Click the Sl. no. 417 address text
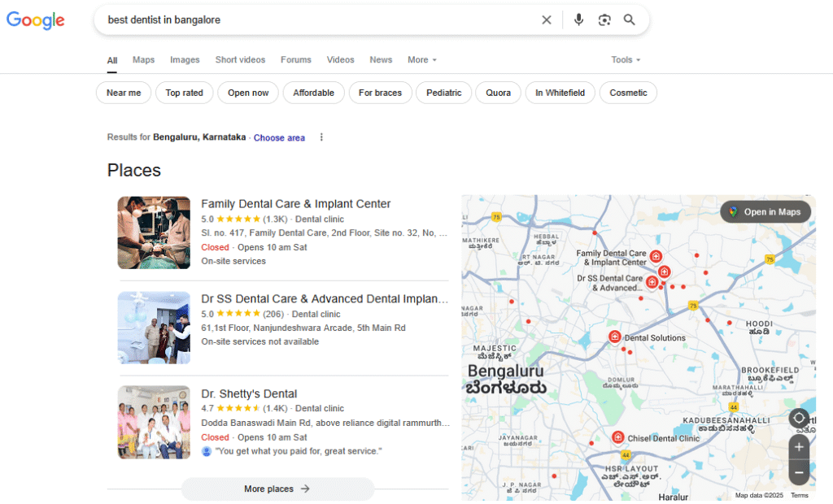The height and width of the screenshot is (504, 833). (324, 233)
